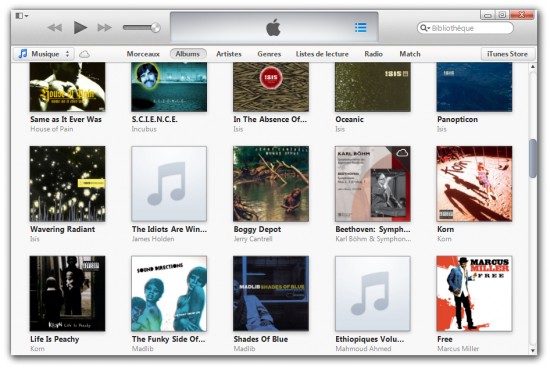Image resolution: width=550 pixels, height=368 pixels.
Task: Click the cloud download badge on Beethoven album
Action: pos(402,153)
